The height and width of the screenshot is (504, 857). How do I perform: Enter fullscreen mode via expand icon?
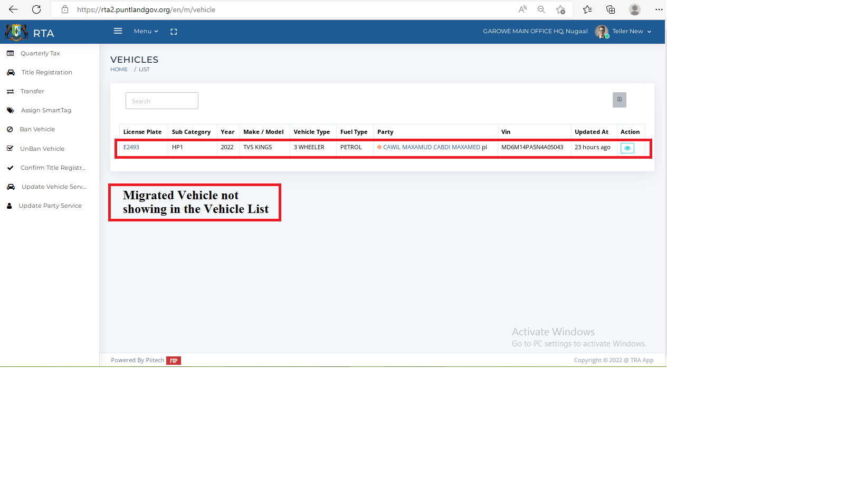point(174,32)
